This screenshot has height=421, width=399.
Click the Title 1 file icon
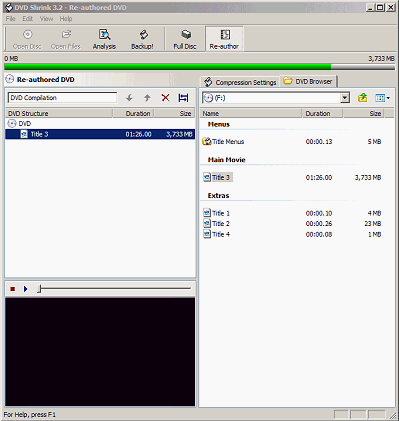click(207, 213)
